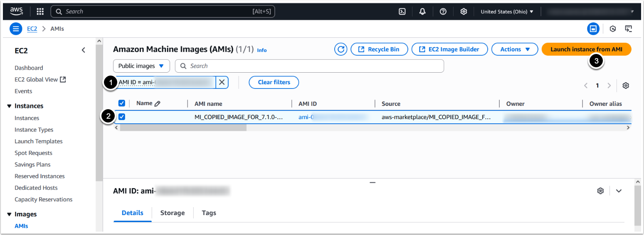
Task: Sort by Source column header
Action: [x=391, y=104]
